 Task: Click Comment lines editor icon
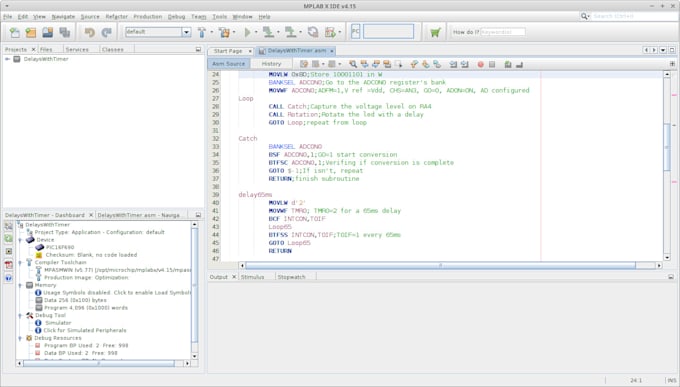(x=508, y=64)
